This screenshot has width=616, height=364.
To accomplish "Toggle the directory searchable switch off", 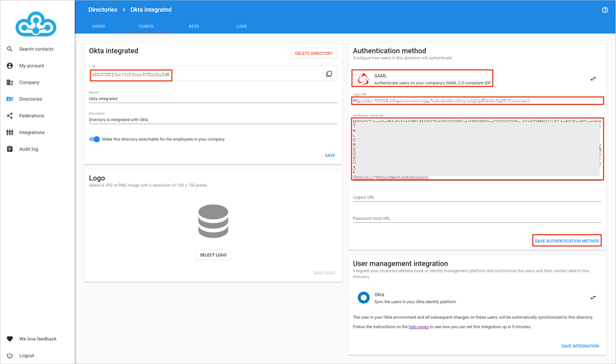I will coord(94,139).
